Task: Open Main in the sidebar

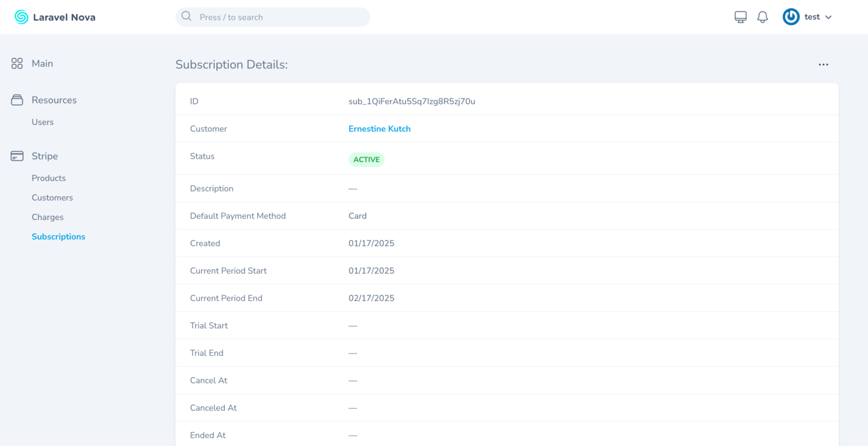Action: coord(42,63)
